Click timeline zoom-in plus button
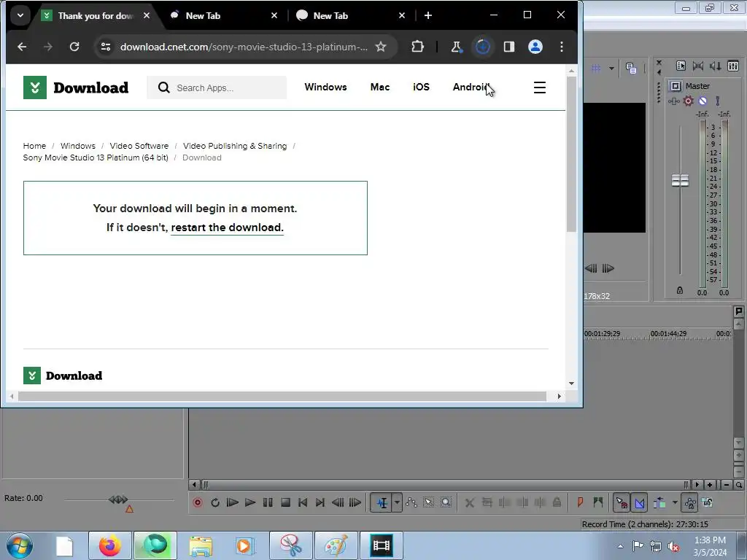Image resolution: width=747 pixels, height=560 pixels. coord(710,485)
